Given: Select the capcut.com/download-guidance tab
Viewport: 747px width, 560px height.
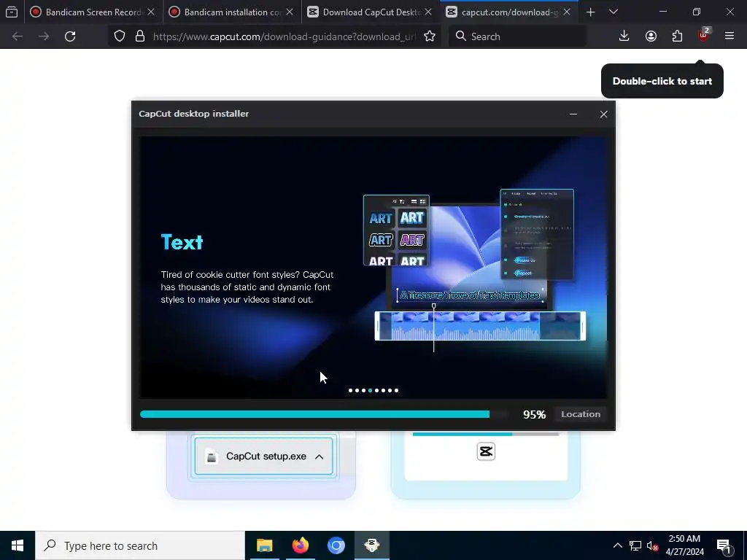Looking at the screenshot, I should click(x=508, y=12).
